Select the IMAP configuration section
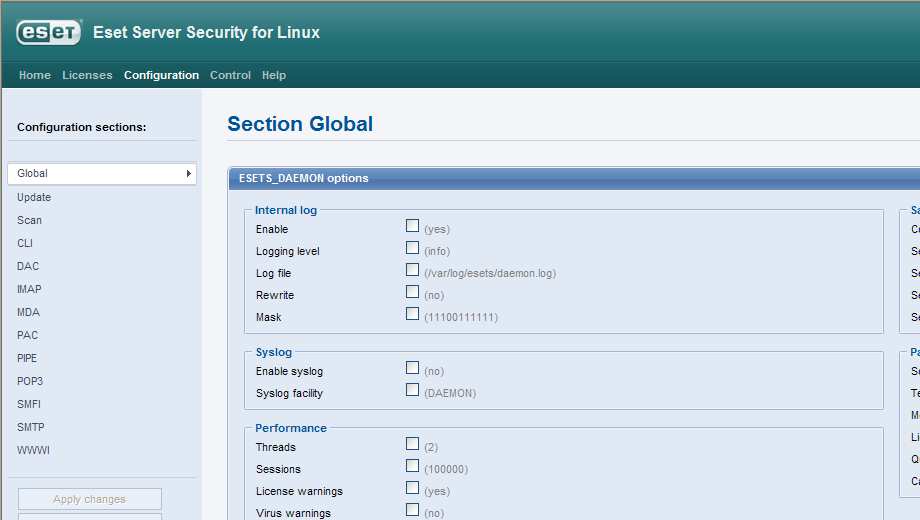The height and width of the screenshot is (520, 920). pos(29,289)
